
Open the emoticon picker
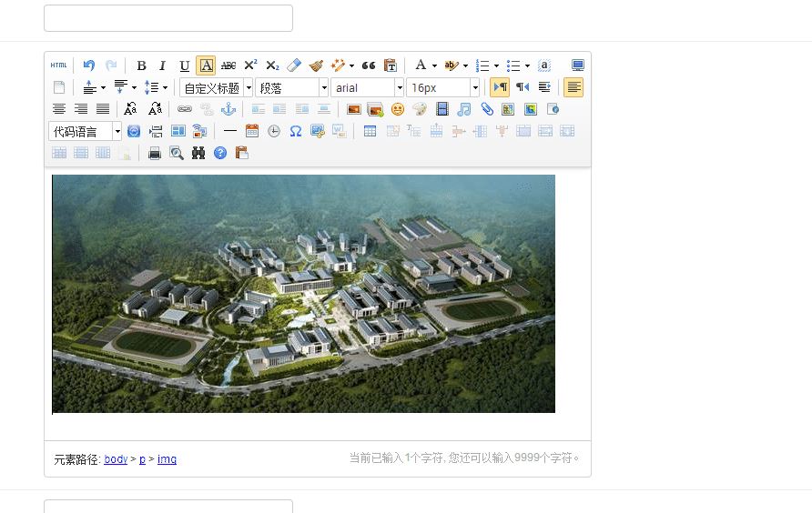(x=398, y=109)
